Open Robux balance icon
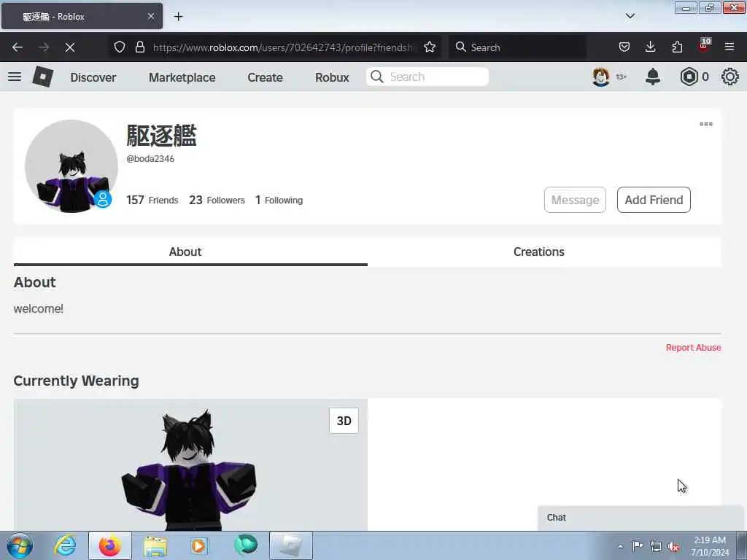747x560 pixels. (689, 77)
